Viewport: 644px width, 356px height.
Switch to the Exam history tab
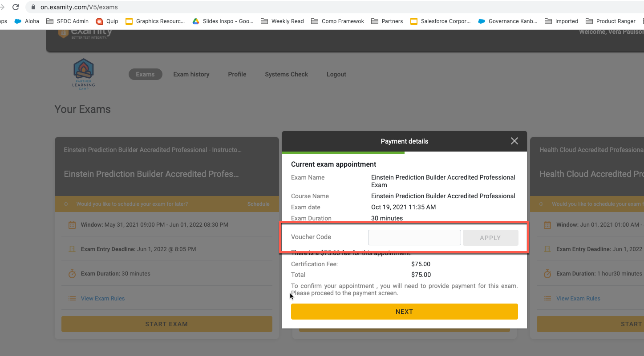pos(191,74)
